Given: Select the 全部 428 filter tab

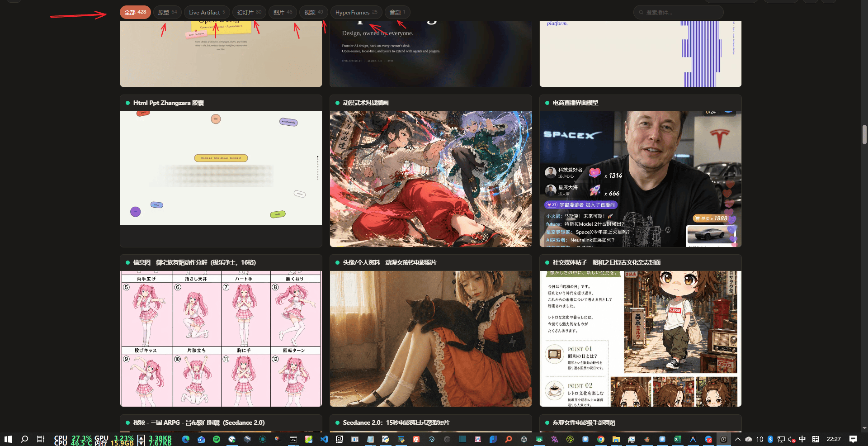Looking at the screenshot, I should [135, 12].
